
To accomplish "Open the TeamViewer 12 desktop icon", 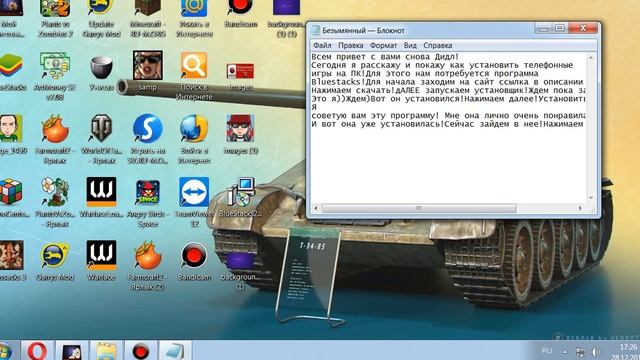I will [194, 192].
